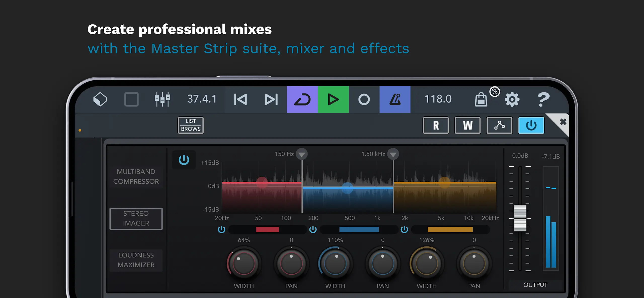Screen dimensions: 644x298
Task: Enable cycle/loop playback mode
Action: point(303,99)
